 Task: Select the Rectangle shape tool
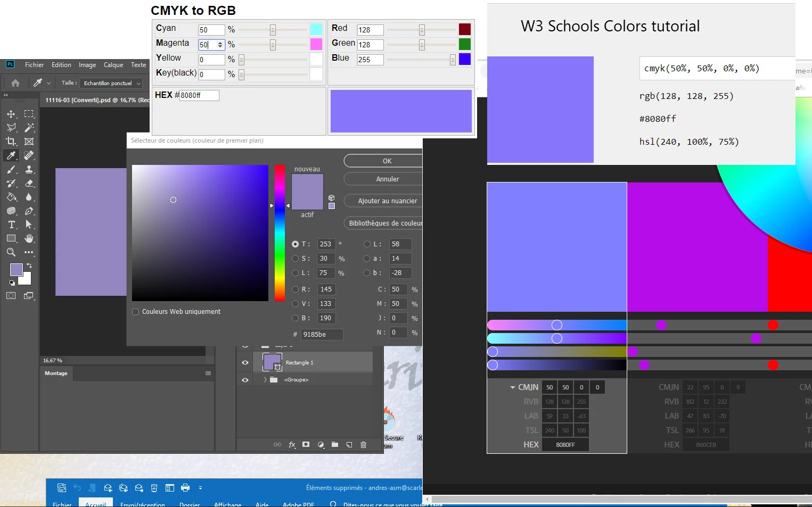[x=11, y=238]
